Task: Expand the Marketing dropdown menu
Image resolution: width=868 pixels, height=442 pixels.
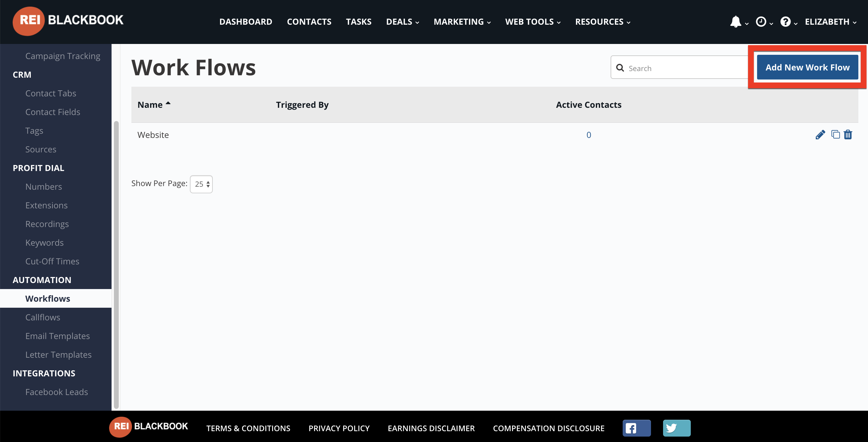Action: (x=462, y=22)
